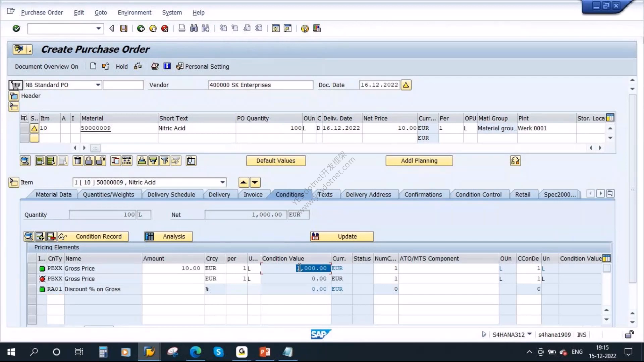Click the Print icon in toolbar
The image size is (644, 362).
click(182, 28)
